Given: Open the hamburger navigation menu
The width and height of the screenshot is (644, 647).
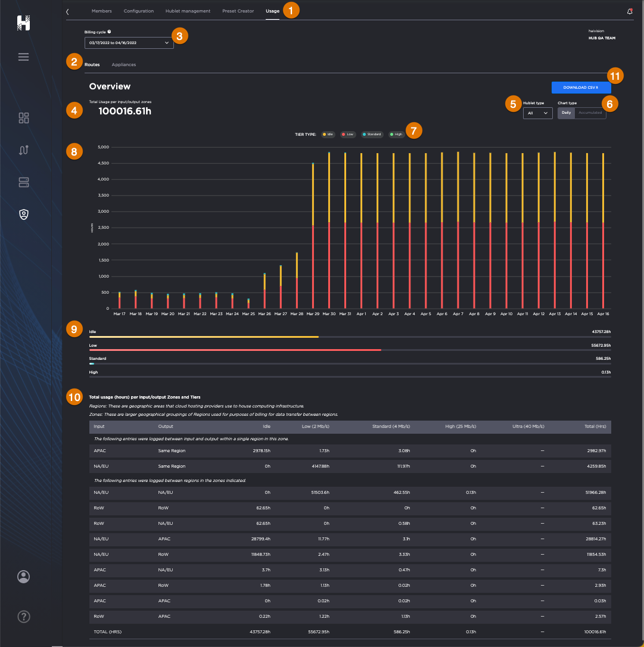Looking at the screenshot, I should click(23, 57).
